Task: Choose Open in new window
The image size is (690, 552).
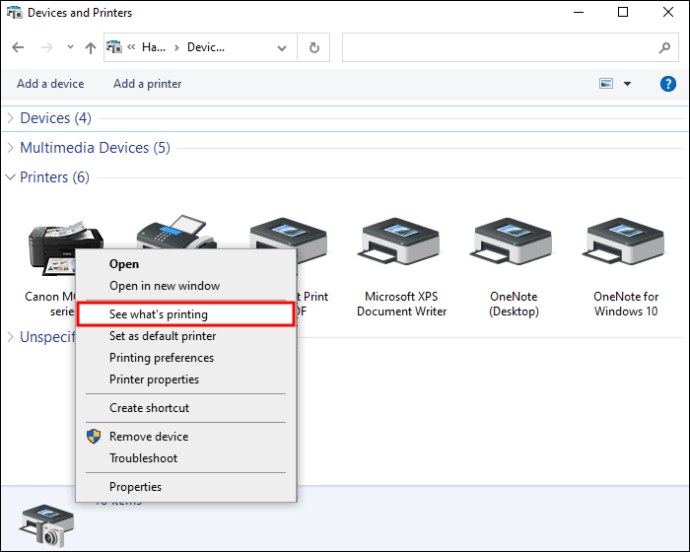Action: (186, 286)
